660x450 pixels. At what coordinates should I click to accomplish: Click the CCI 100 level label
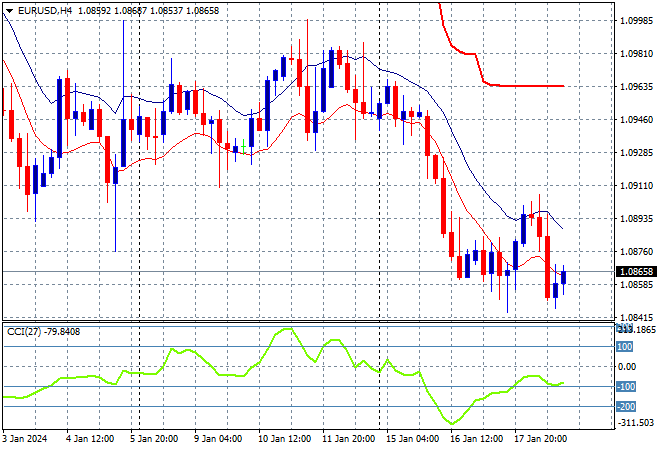click(x=624, y=347)
